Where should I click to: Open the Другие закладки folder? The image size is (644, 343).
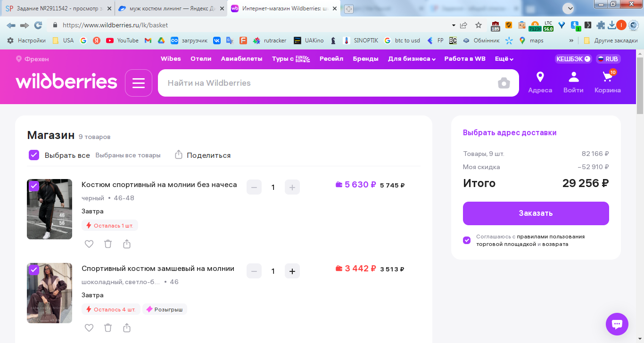pyautogui.click(x=611, y=41)
